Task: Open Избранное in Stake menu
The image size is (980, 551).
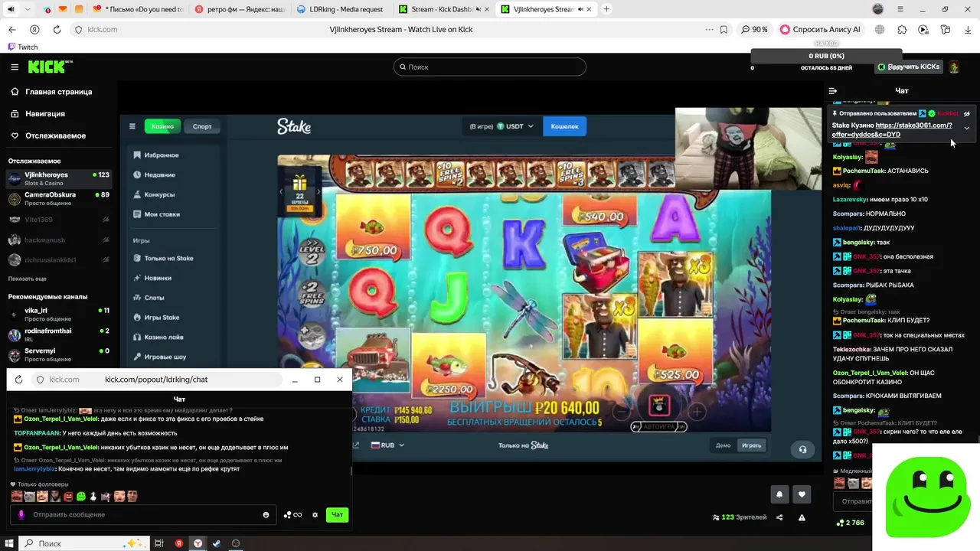Action: coord(155,155)
